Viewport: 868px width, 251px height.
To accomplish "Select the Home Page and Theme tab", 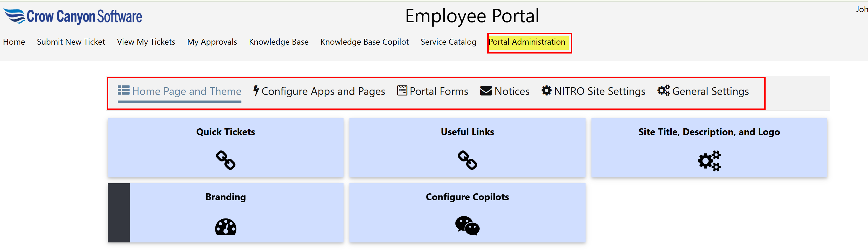I will (186, 91).
